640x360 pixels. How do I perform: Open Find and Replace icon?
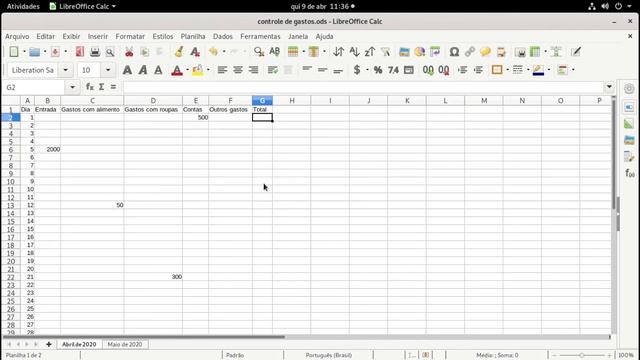(x=259, y=52)
